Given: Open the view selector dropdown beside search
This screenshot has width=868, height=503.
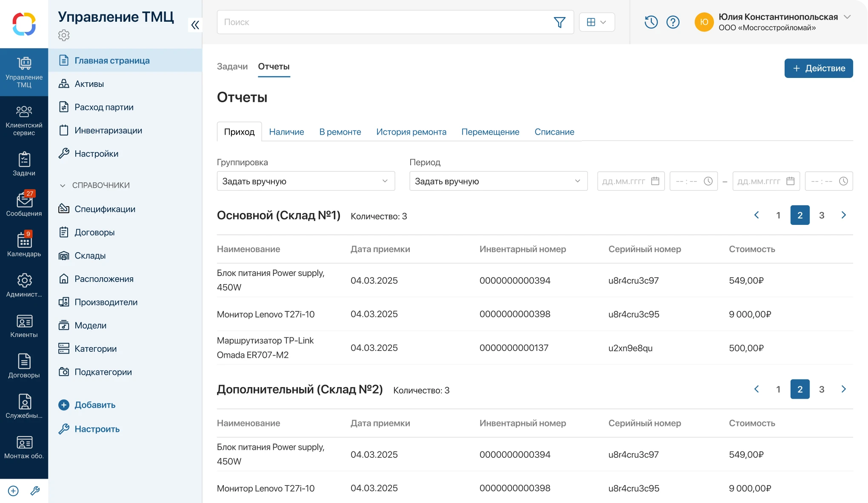Looking at the screenshot, I should [597, 22].
